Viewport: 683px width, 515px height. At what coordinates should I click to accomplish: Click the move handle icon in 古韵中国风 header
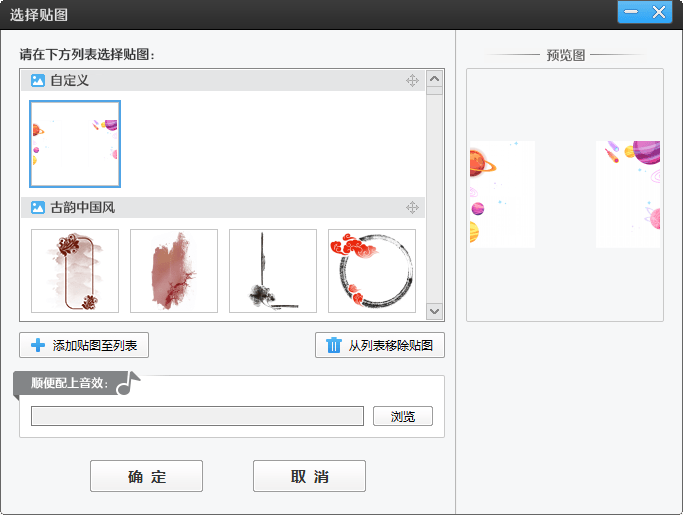tap(412, 207)
